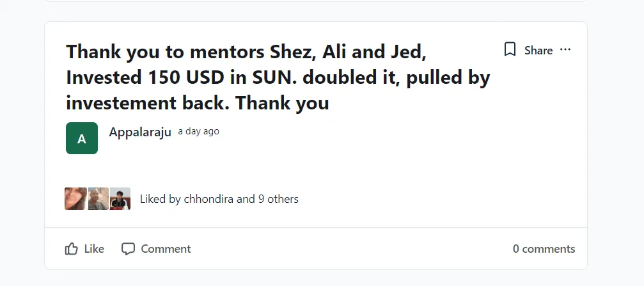
Task: Open chhondira's profile from the likes line
Action: (x=208, y=199)
